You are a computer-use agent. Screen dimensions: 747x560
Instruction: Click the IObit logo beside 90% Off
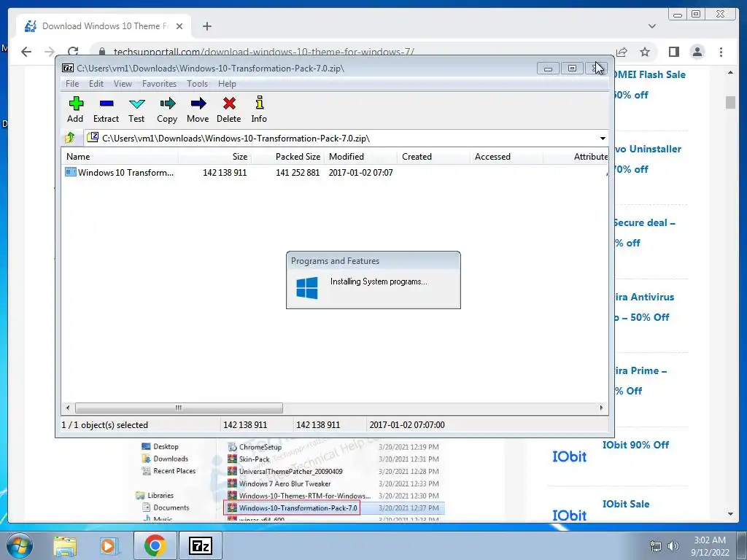(569, 456)
